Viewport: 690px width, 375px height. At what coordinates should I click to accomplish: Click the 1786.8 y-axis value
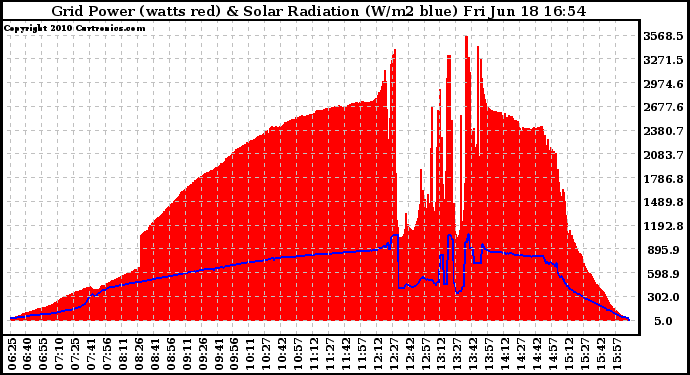[663, 179]
